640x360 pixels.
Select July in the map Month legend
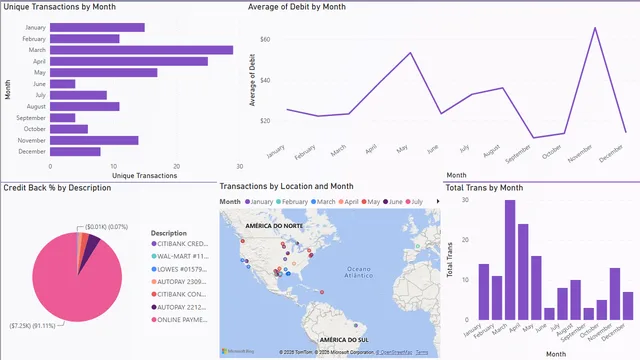(414, 202)
